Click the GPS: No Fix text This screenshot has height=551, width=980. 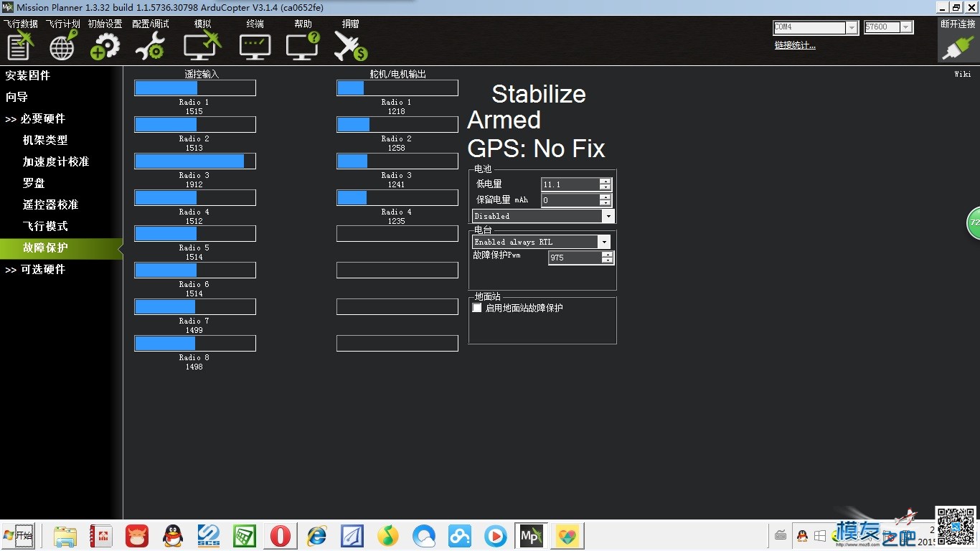(536, 149)
